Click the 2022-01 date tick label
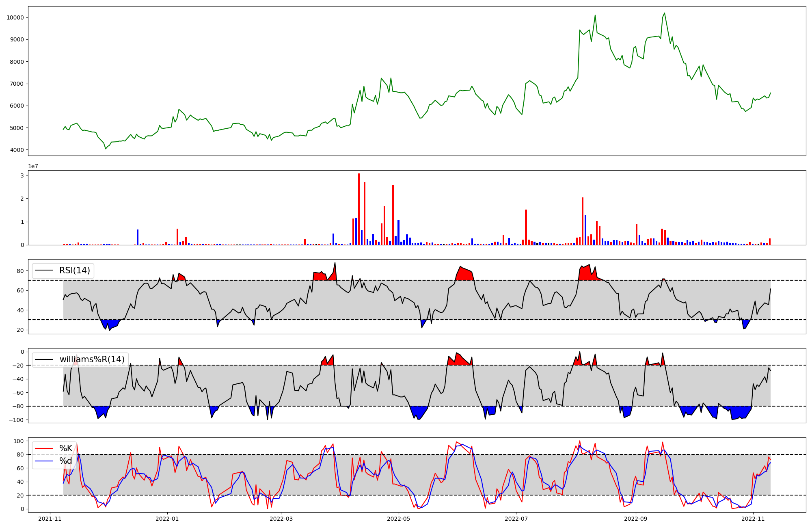 point(167,519)
